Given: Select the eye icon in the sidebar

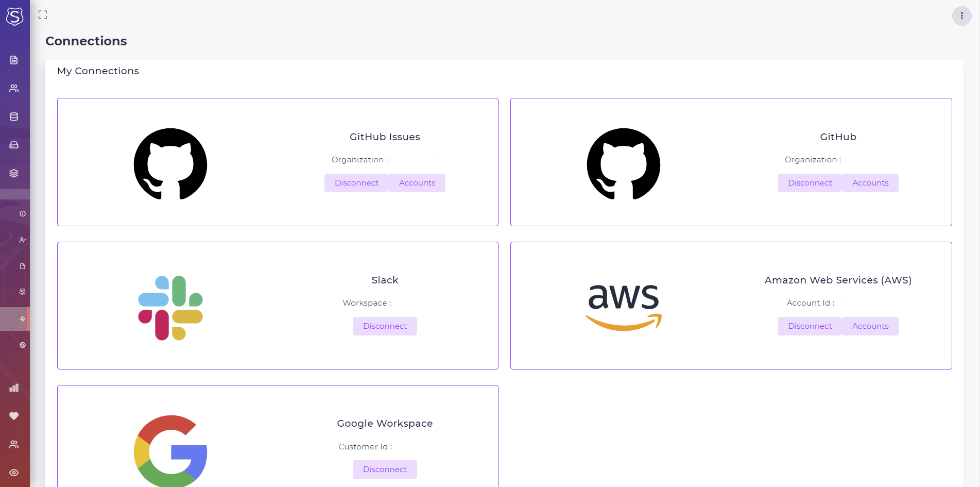Looking at the screenshot, I should [14, 473].
